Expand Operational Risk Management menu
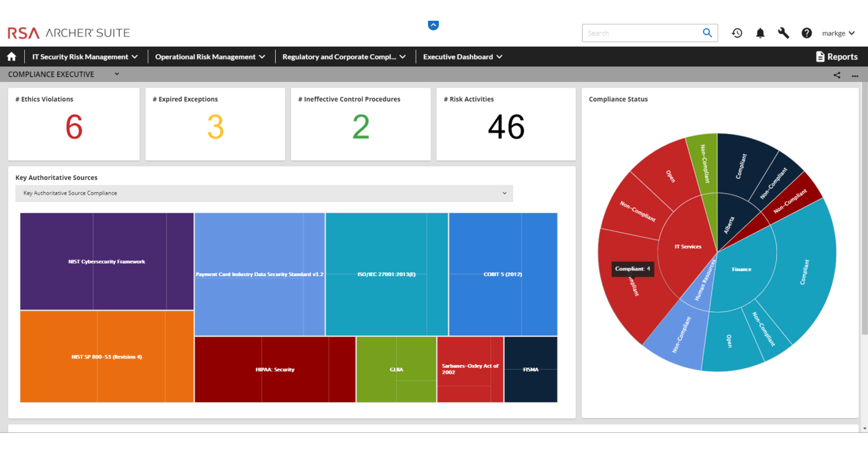 point(210,57)
